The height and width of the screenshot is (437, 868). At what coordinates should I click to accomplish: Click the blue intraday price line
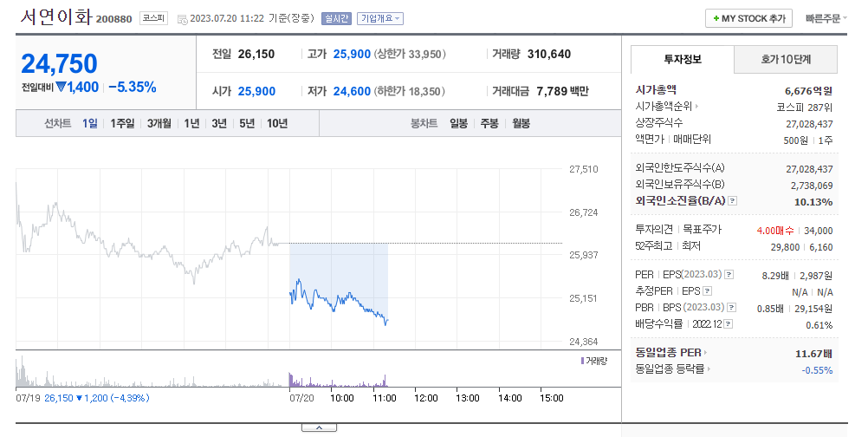338,303
